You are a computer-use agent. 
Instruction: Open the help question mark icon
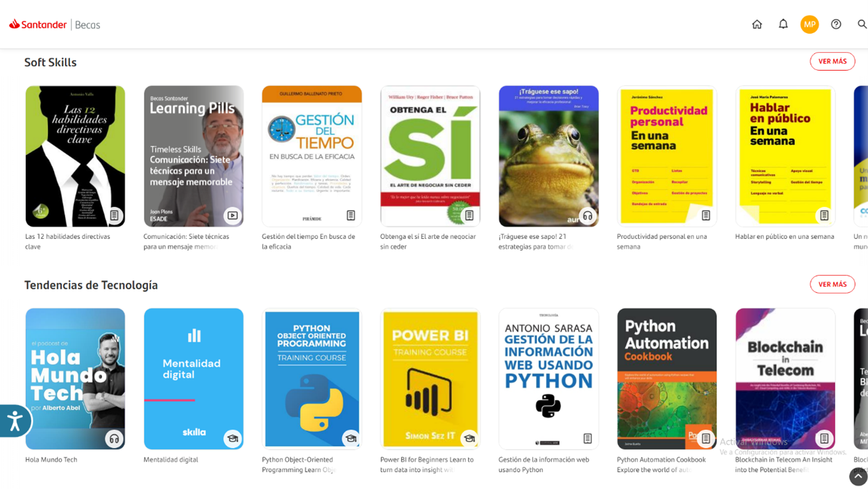point(836,24)
